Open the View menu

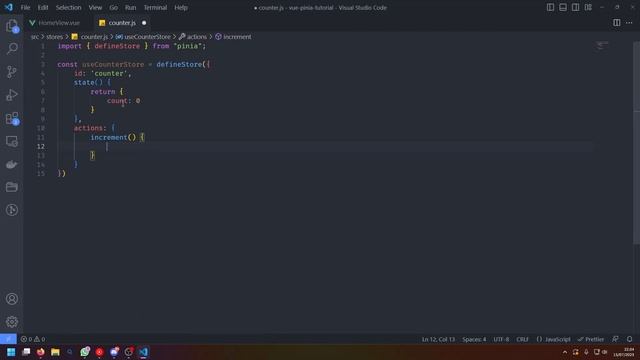coord(95,7)
